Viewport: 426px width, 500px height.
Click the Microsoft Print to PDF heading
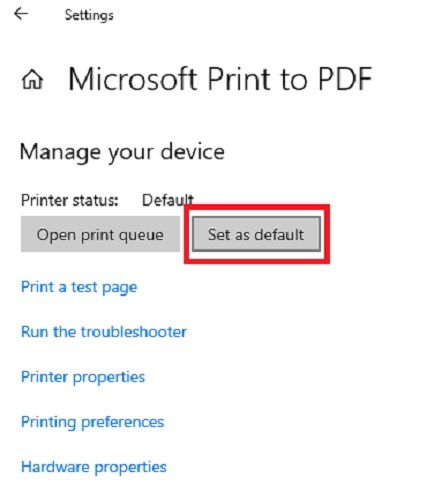pyautogui.click(x=220, y=79)
